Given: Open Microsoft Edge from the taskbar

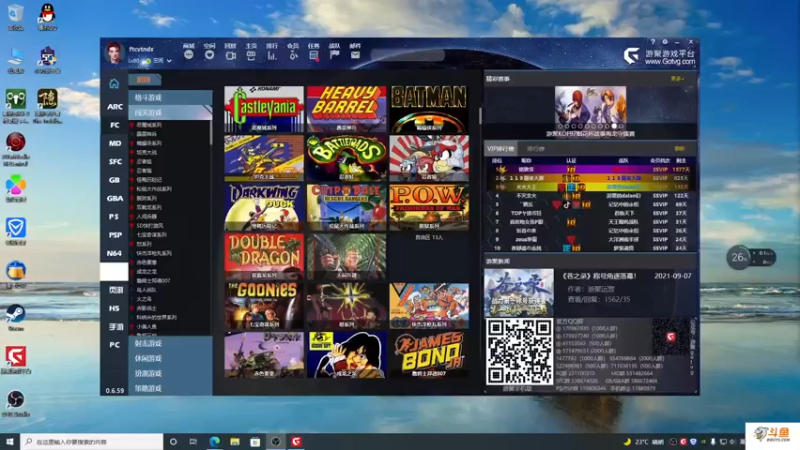Looking at the screenshot, I should point(214,442).
